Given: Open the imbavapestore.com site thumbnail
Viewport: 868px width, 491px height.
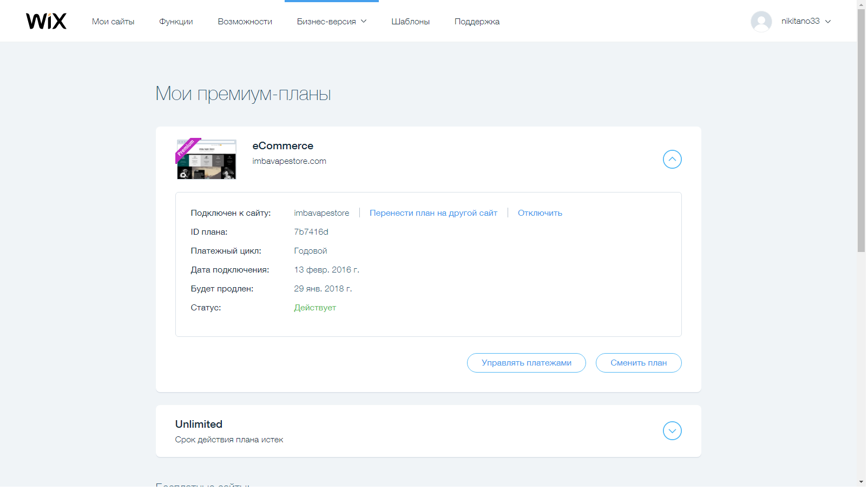Looking at the screenshot, I should pyautogui.click(x=206, y=159).
